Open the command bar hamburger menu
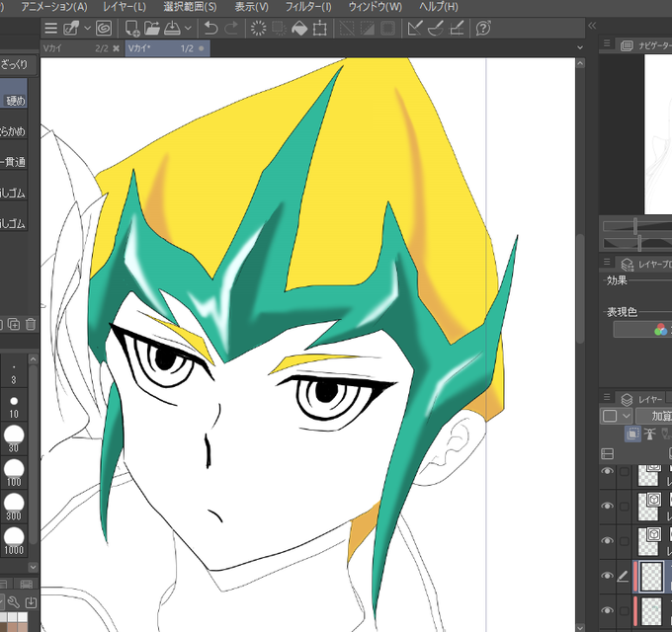672x632 pixels. [51, 29]
